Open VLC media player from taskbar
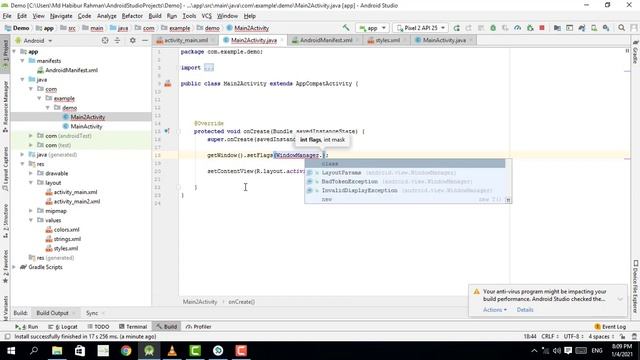This screenshot has width=640, height=360. (172, 351)
